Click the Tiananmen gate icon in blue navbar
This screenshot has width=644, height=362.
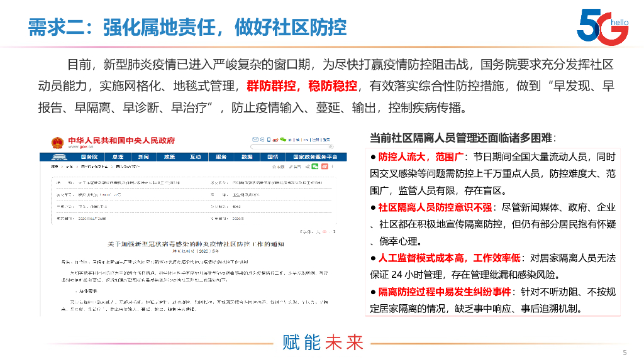[x=60, y=156]
